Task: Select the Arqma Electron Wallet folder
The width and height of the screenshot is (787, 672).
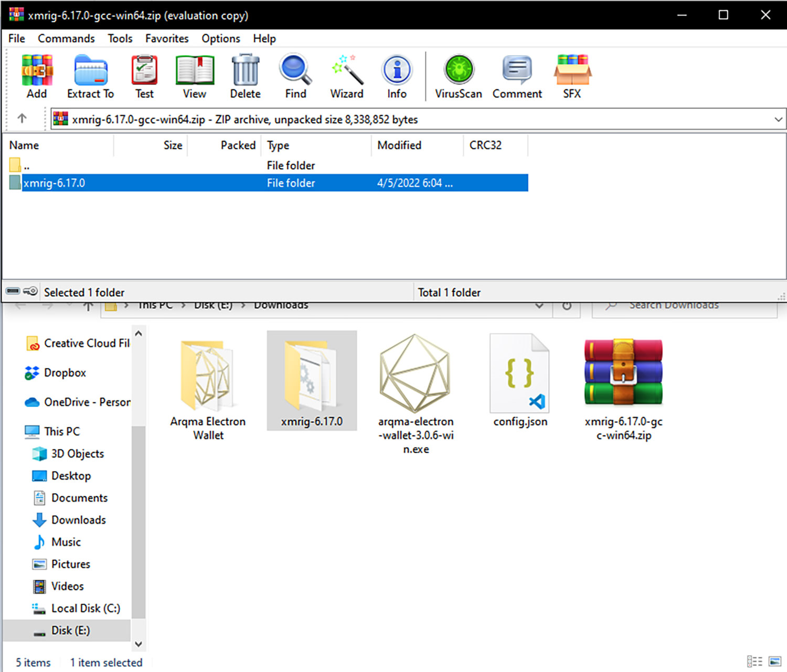Action: pos(208,389)
